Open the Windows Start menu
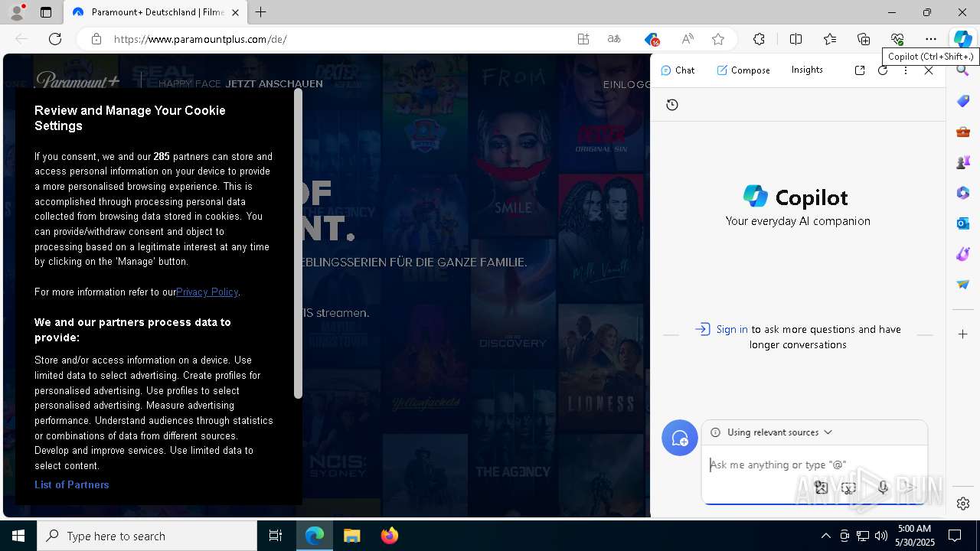The width and height of the screenshot is (980, 551). [18, 536]
